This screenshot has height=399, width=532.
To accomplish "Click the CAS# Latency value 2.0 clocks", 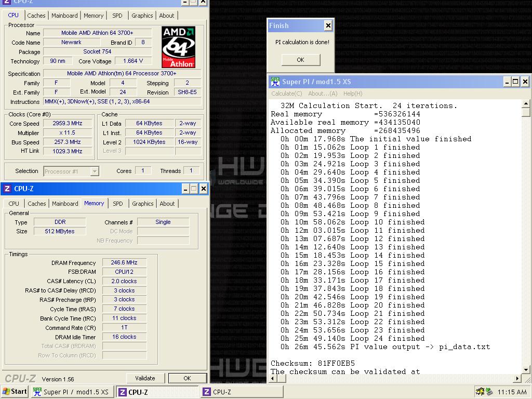I will point(124,281).
